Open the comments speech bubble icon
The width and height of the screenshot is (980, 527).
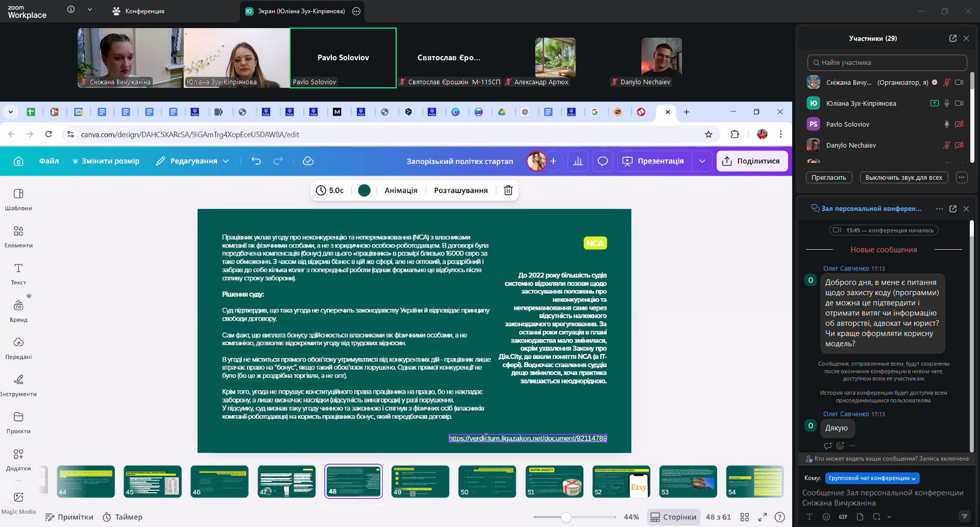[x=602, y=161]
